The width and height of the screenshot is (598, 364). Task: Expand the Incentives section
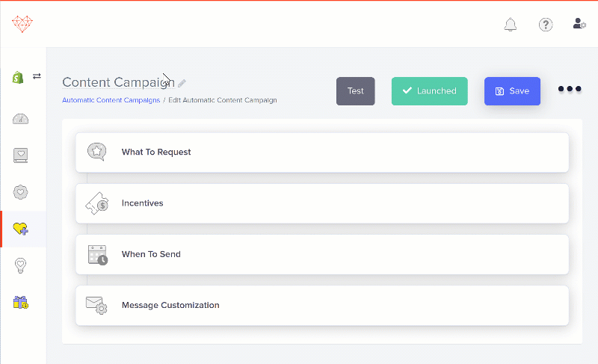(x=322, y=203)
